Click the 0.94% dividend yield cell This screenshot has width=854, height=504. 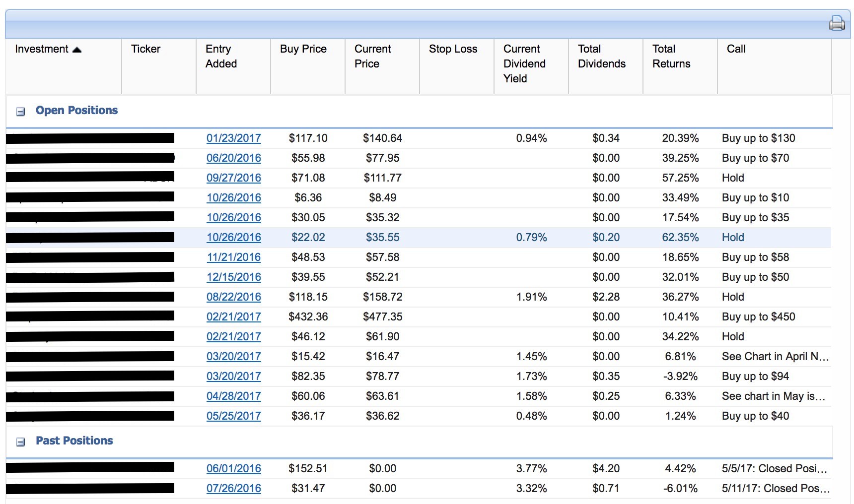(x=532, y=138)
